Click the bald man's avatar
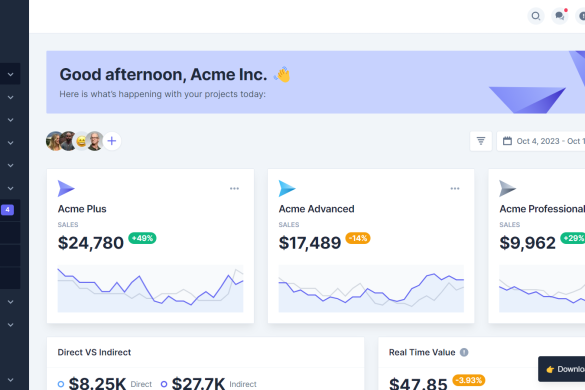The height and width of the screenshot is (390, 585). click(x=95, y=141)
